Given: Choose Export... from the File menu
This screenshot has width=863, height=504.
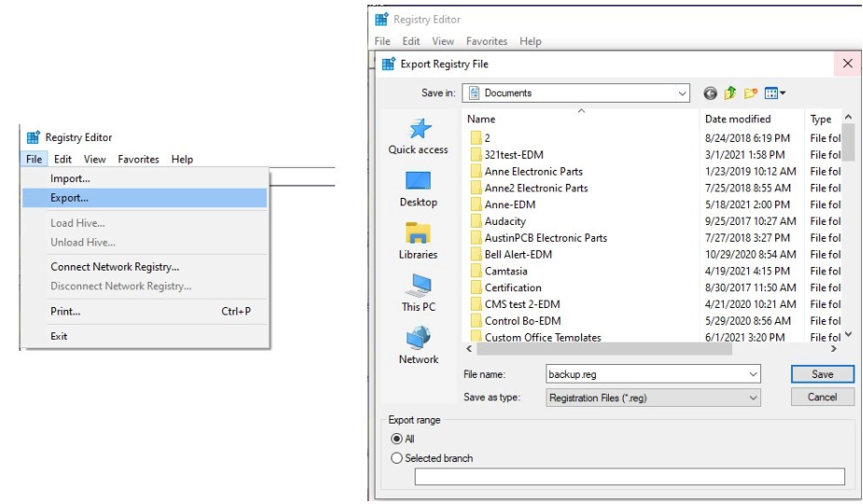Looking at the screenshot, I should pyautogui.click(x=70, y=198).
